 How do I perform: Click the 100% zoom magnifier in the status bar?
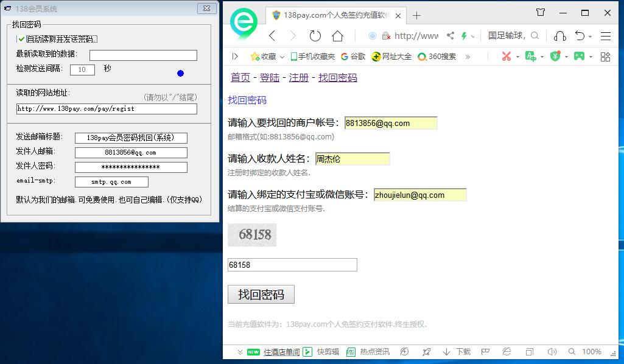[x=572, y=352]
